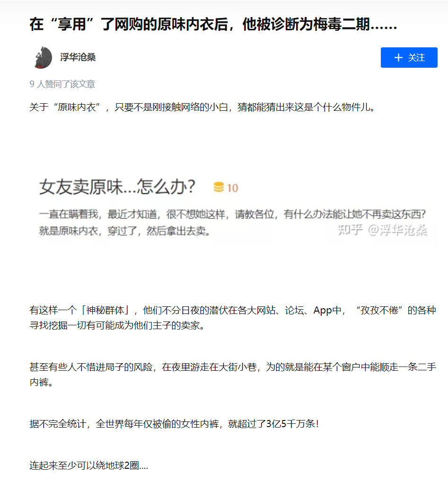Click the final line 连起来至少可以绕地球2圈

point(88,465)
